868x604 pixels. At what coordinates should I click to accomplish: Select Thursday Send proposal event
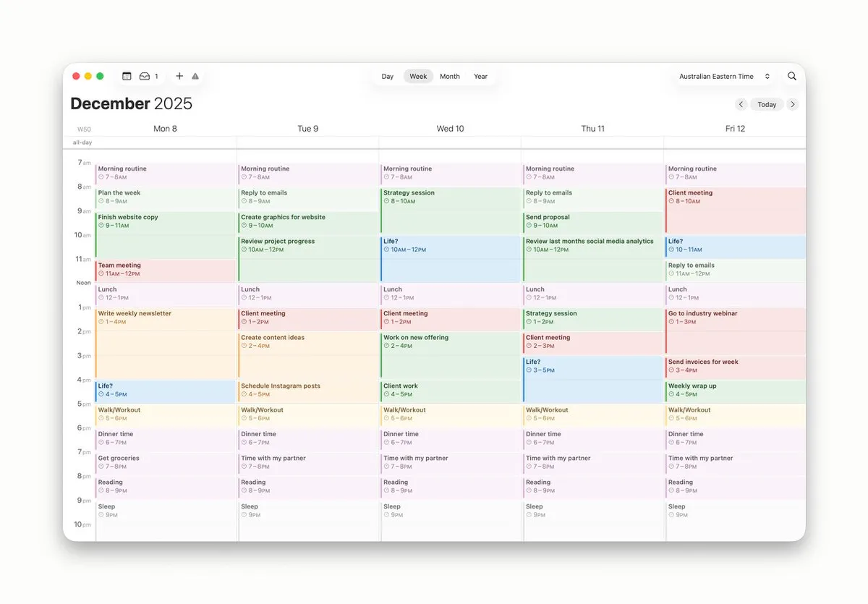592,222
